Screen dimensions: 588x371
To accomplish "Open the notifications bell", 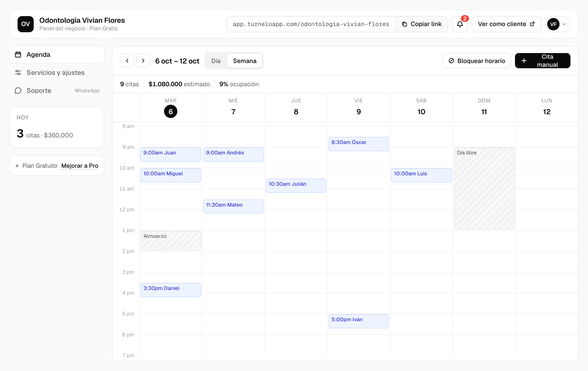I will click(460, 24).
